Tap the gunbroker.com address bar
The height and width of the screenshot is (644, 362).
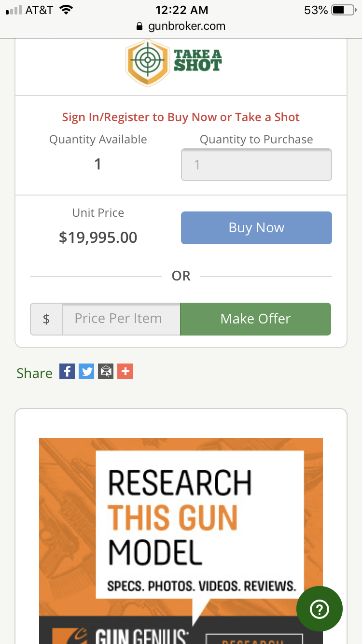(181, 27)
